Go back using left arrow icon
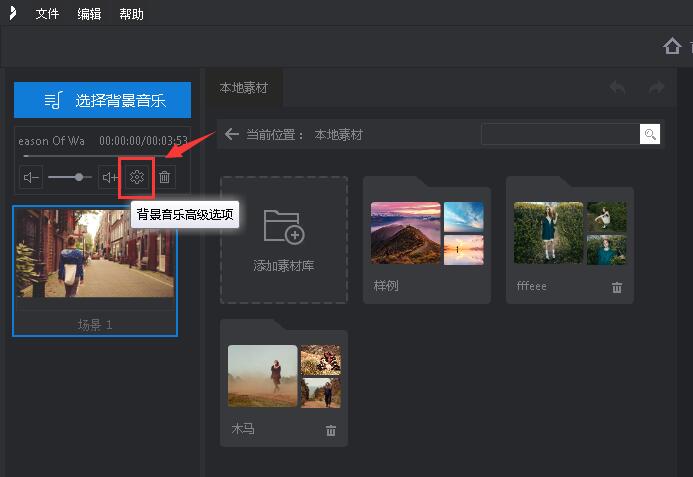The width and height of the screenshot is (693, 477). (x=232, y=134)
